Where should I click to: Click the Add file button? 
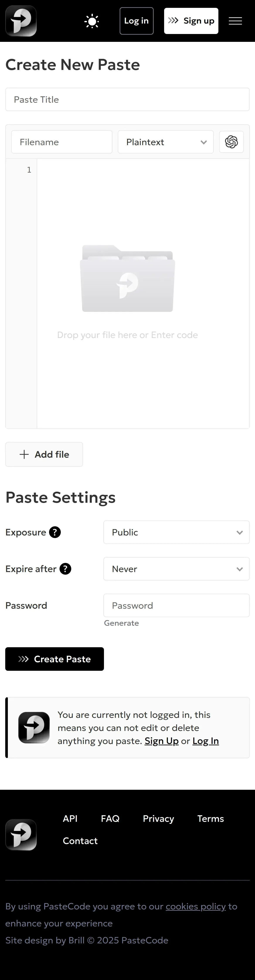click(x=44, y=454)
